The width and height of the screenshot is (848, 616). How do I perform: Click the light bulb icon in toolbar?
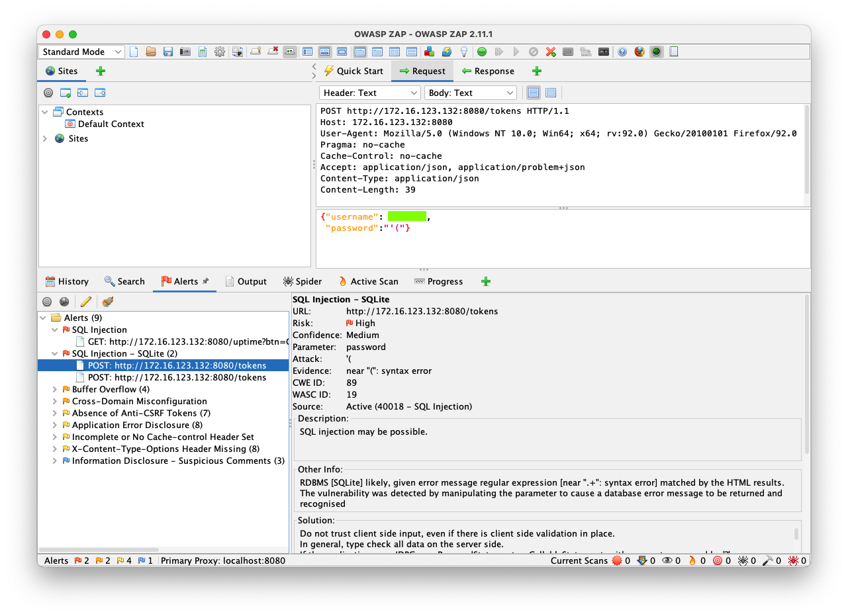coord(464,52)
